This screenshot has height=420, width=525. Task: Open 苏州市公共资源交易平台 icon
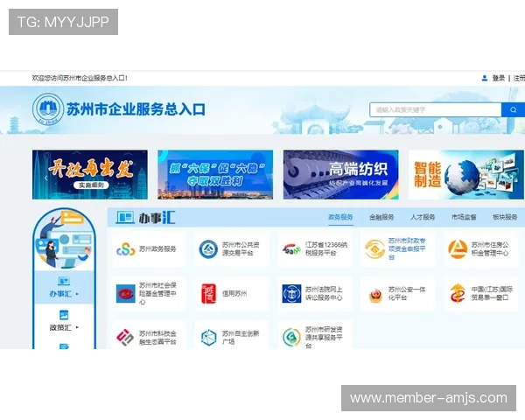pyautogui.click(x=208, y=248)
